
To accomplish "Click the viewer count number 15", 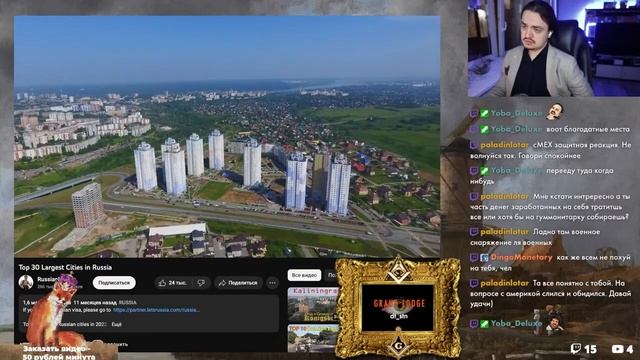I will coord(590,349).
